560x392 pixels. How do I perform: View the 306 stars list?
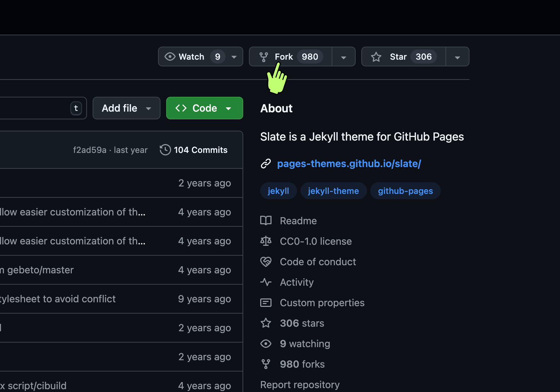click(302, 323)
